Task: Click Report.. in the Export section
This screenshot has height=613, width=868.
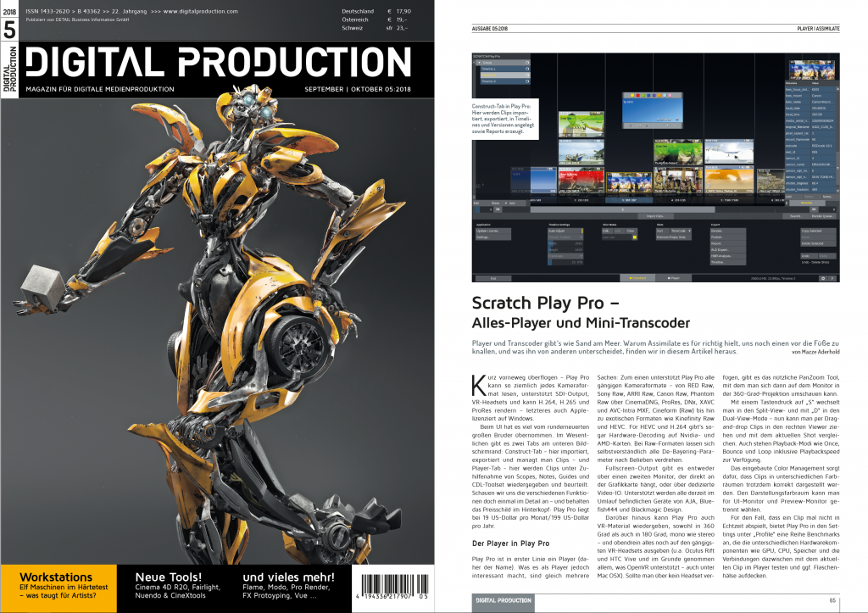Action: point(727,243)
